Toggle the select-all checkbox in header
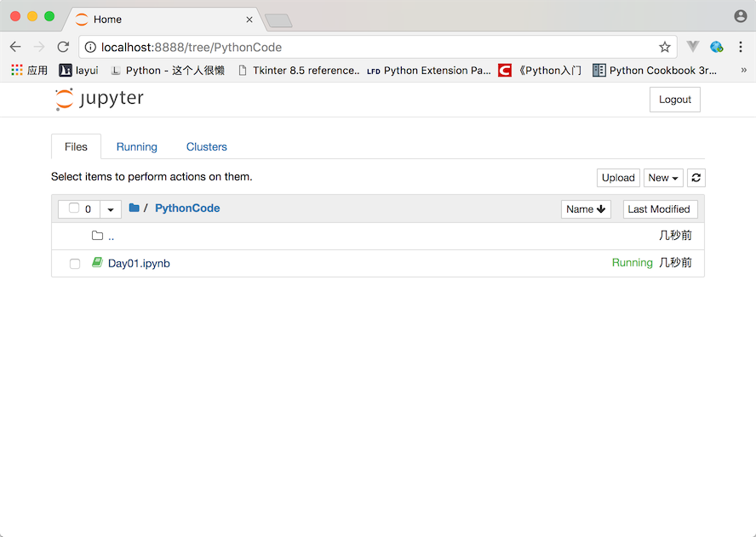 click(x=74, y=209)
